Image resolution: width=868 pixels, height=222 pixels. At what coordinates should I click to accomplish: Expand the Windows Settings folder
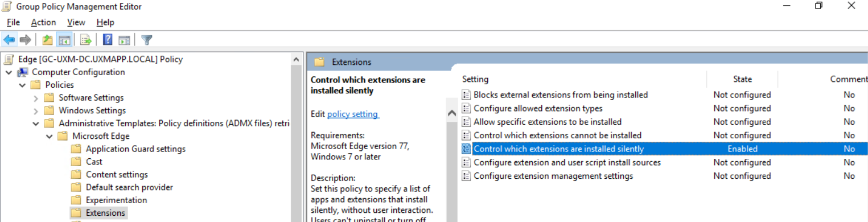36,110
